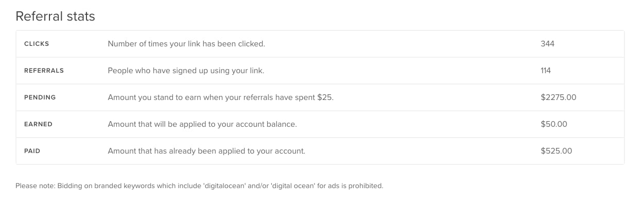
Task: Click the referrals count value 114
Action: click(x=546, y=71)
